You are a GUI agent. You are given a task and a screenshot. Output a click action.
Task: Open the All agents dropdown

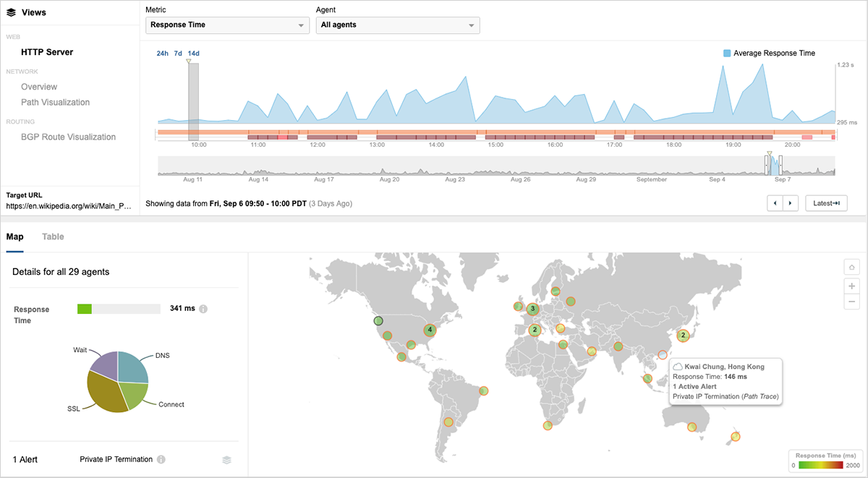click(398, 25)
